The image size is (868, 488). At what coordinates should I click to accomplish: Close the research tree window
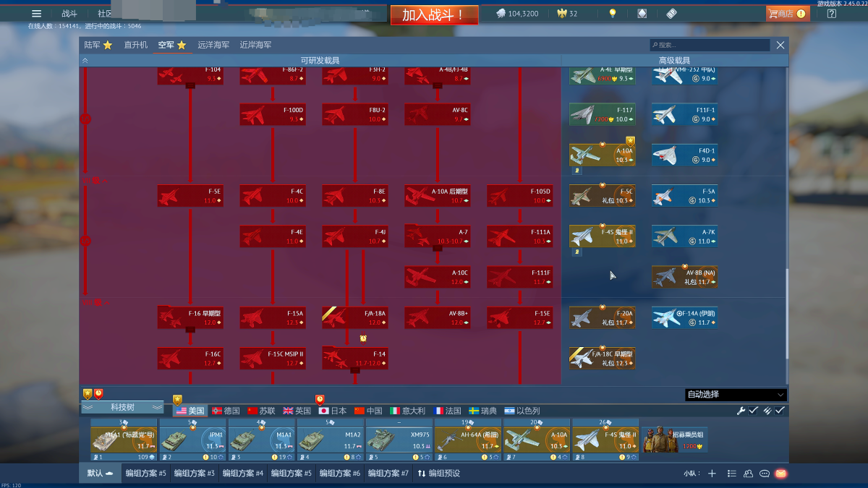780,45
